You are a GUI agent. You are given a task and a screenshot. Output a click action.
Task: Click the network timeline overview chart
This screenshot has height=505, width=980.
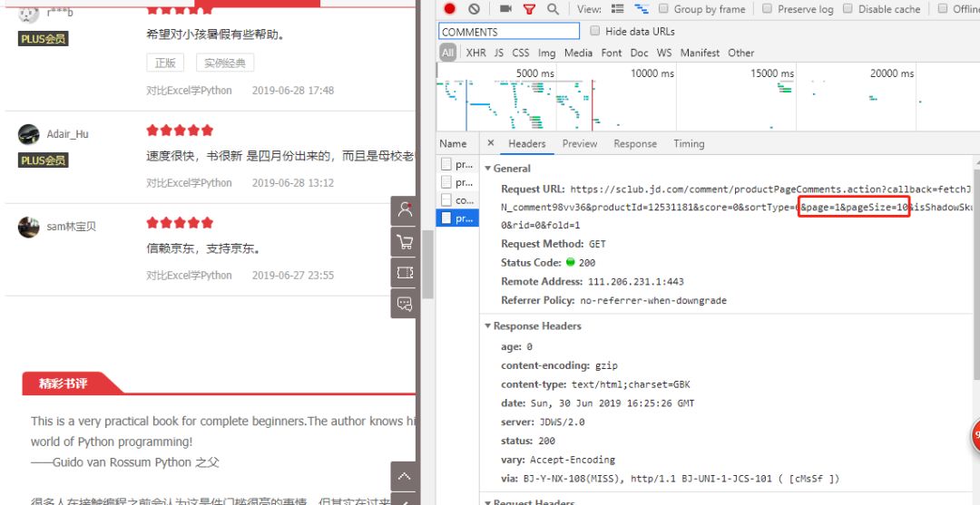(x=708, y=97)
